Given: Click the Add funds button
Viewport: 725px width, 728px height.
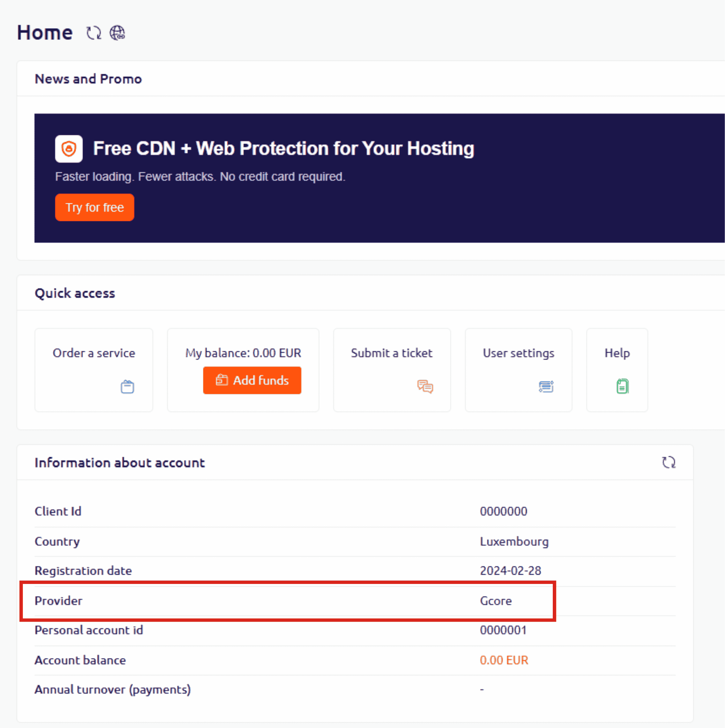Looking at the screenshot, I should point(252,380).
